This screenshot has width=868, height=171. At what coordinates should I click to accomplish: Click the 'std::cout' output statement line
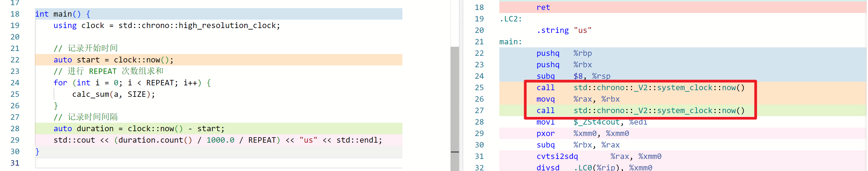pos(218,140)
